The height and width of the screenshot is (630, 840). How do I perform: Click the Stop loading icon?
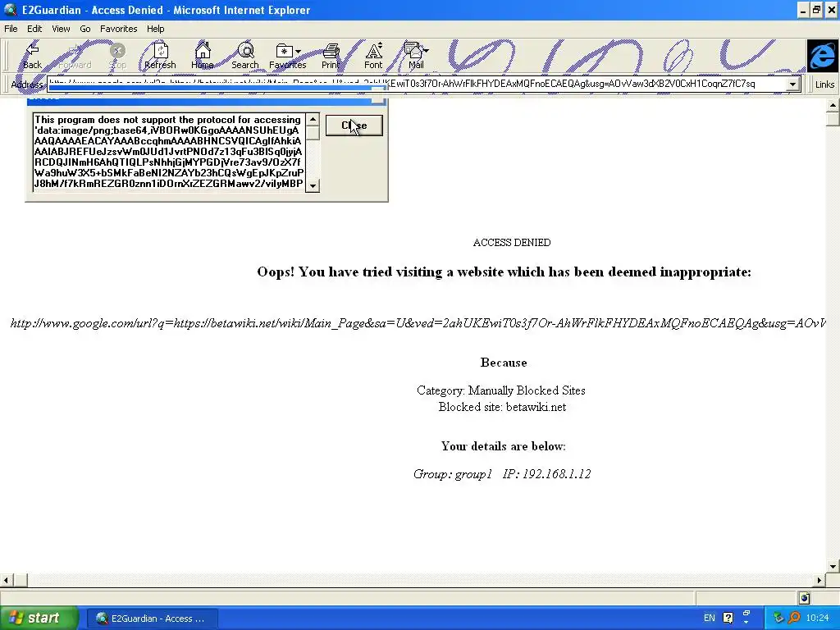[x=117, y=56]
